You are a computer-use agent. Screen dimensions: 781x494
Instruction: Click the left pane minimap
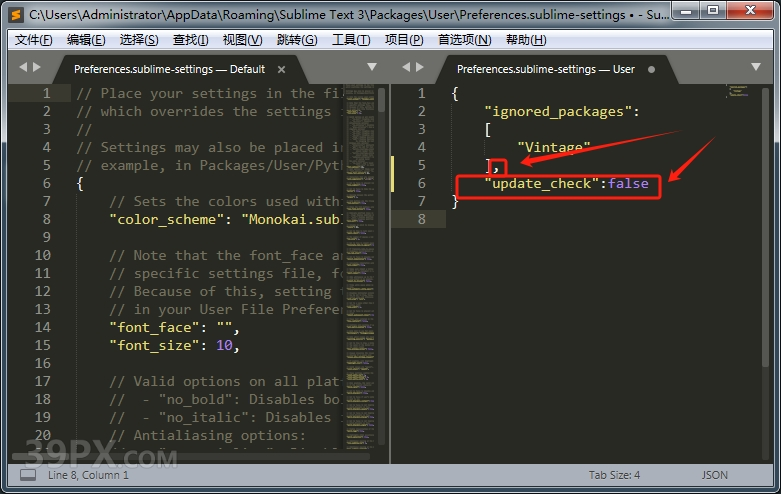360,266
